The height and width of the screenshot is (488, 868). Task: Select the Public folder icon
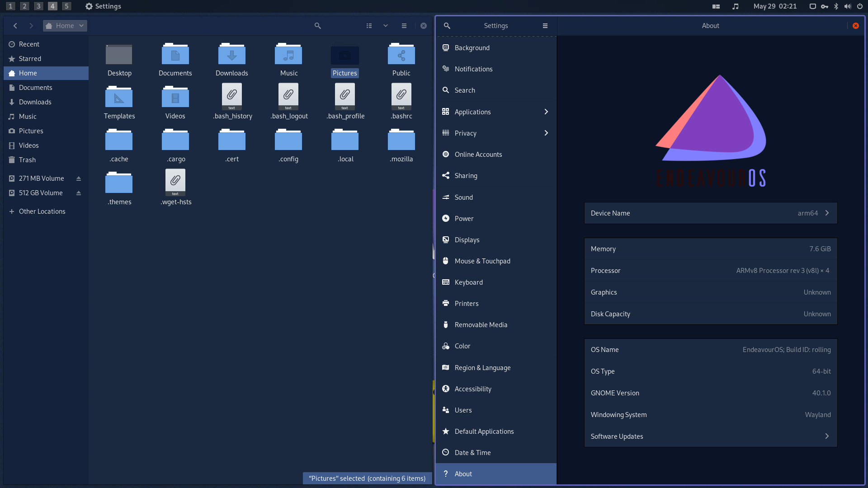pos(401,55)
